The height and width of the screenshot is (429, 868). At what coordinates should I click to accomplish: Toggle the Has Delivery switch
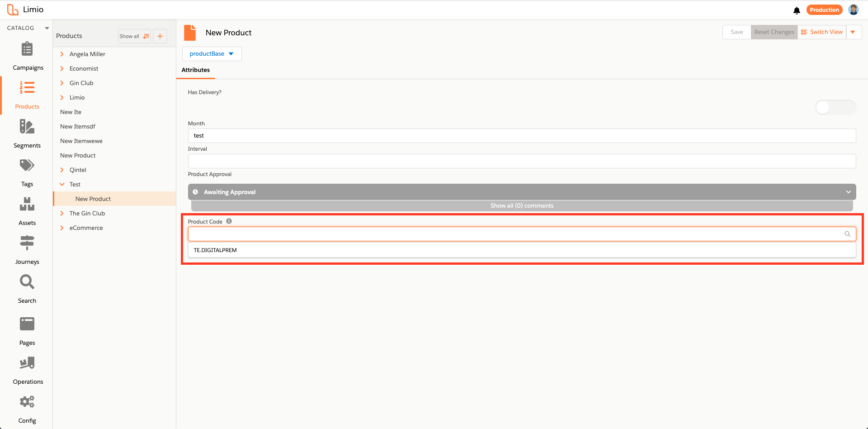[835, 107]
